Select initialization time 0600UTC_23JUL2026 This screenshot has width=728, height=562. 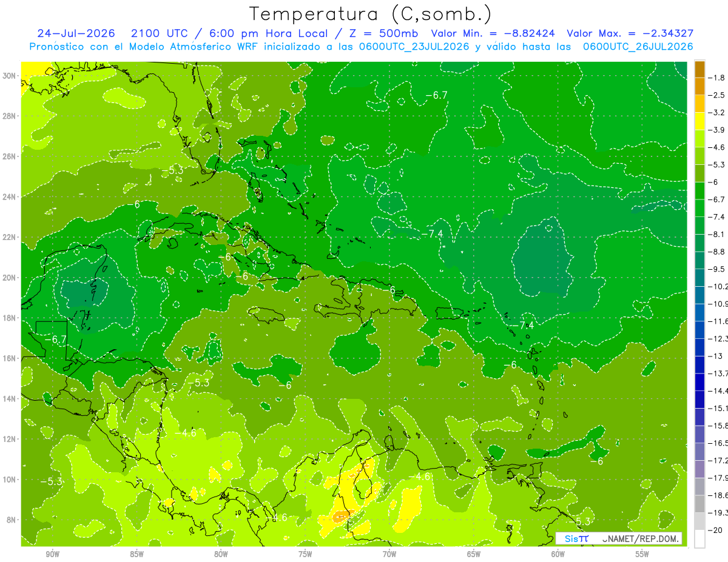pos(414,47)
